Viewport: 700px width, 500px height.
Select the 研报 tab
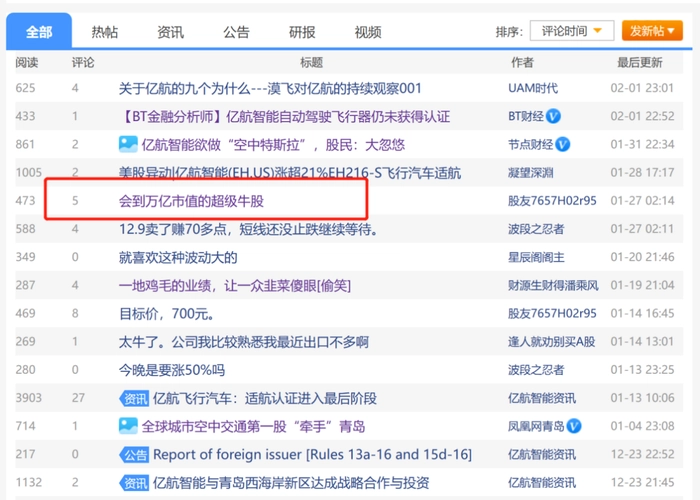coord(302,32)
